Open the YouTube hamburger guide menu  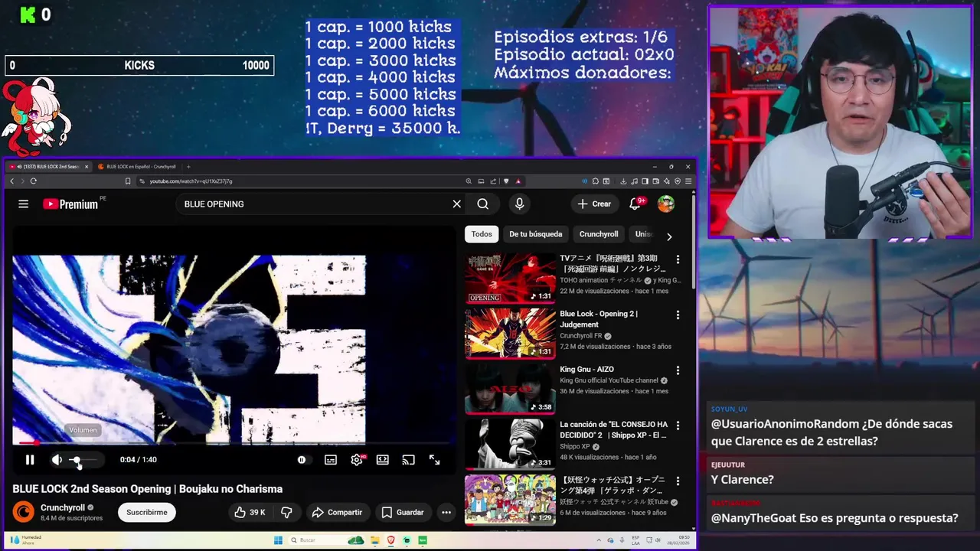coord(23,204)
